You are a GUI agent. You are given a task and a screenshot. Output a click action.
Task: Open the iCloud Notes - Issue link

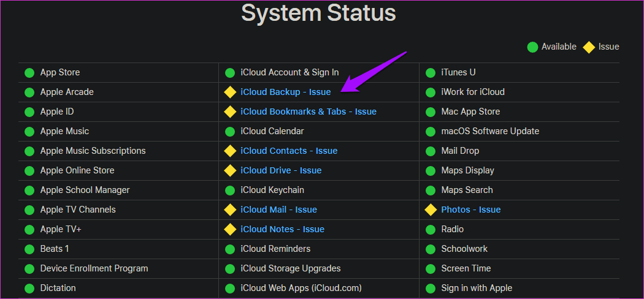(x=282, y=229)
